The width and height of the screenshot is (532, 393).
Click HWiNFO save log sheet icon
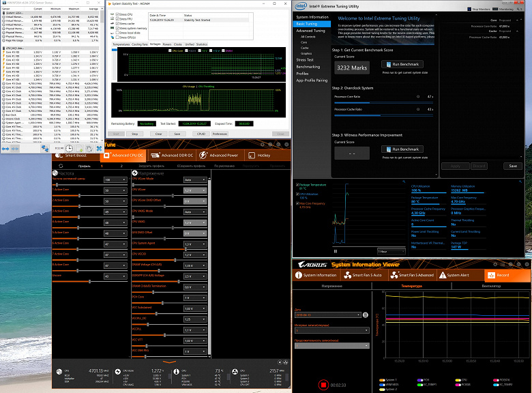(x=79, y=149)
